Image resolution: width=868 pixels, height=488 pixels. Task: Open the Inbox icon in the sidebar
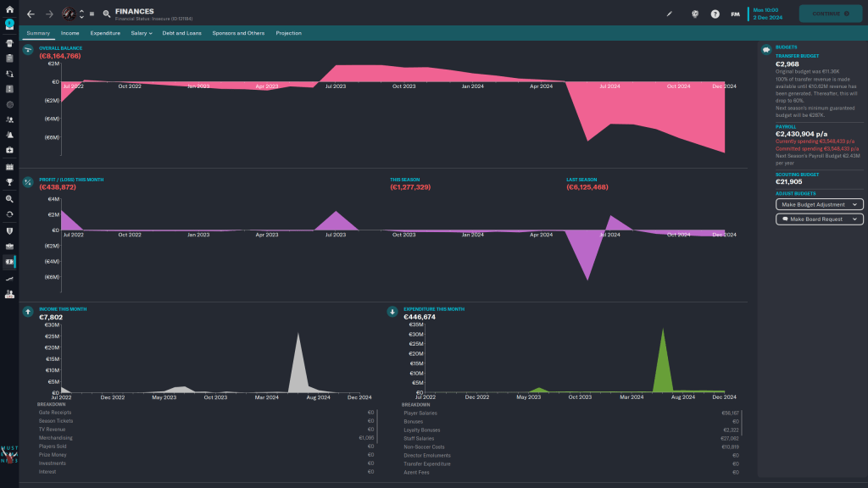(9, 24)
